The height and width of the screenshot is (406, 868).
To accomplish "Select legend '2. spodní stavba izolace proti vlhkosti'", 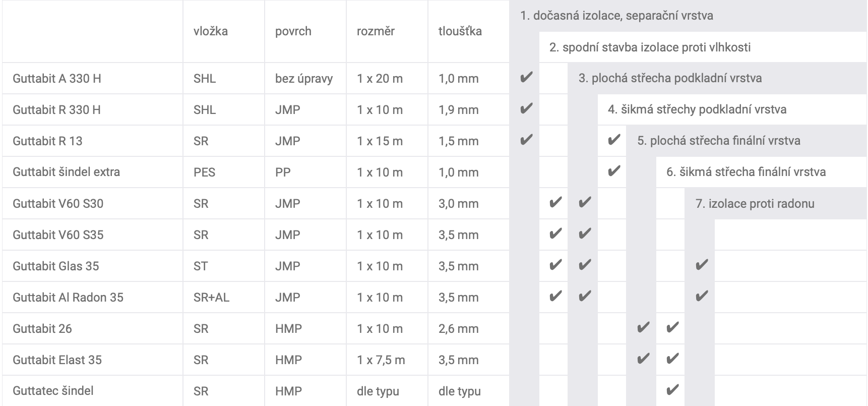I will [x=650, y=47].
